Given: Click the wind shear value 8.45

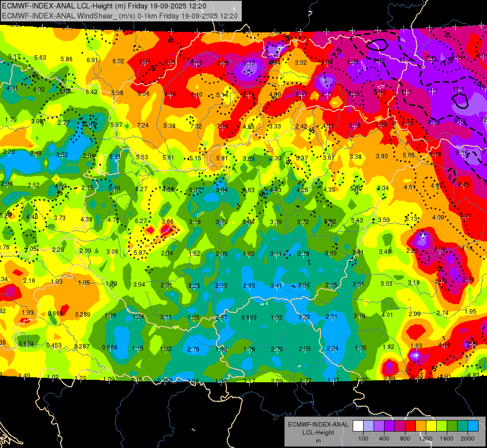Looking at the screenshot, I should click(x=464, y=185).
